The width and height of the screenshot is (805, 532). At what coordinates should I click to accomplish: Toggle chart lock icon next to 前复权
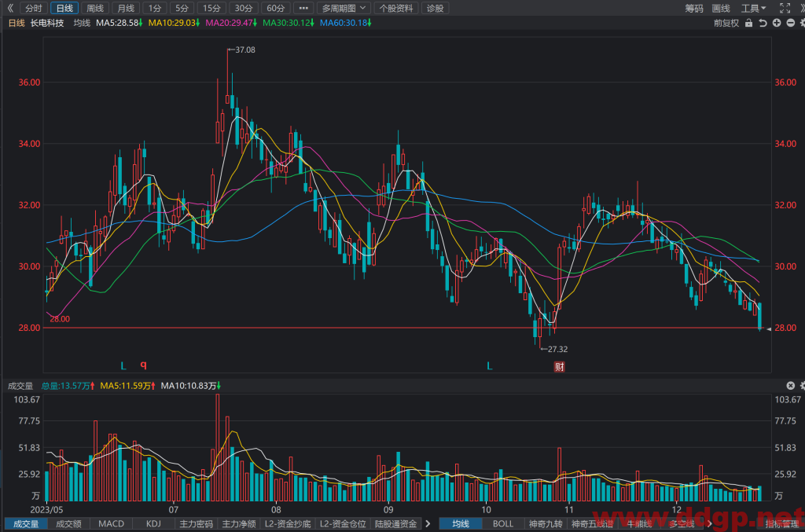click(748, 23)
